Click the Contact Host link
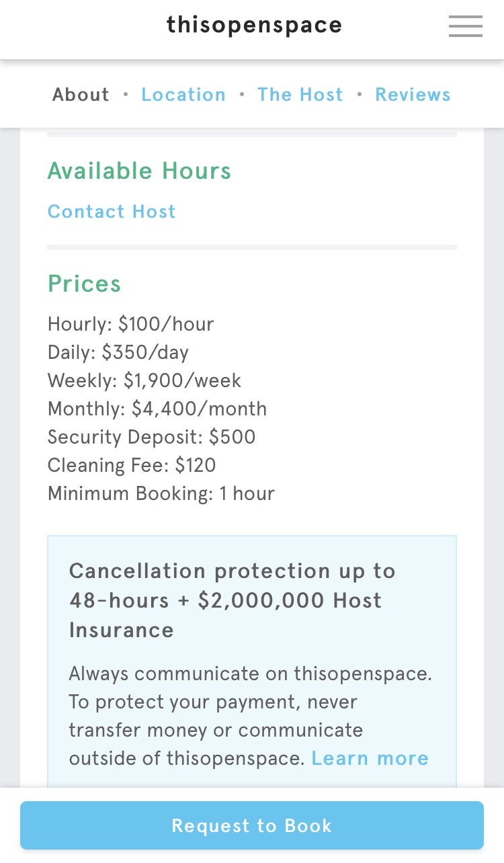 [112, 212]
